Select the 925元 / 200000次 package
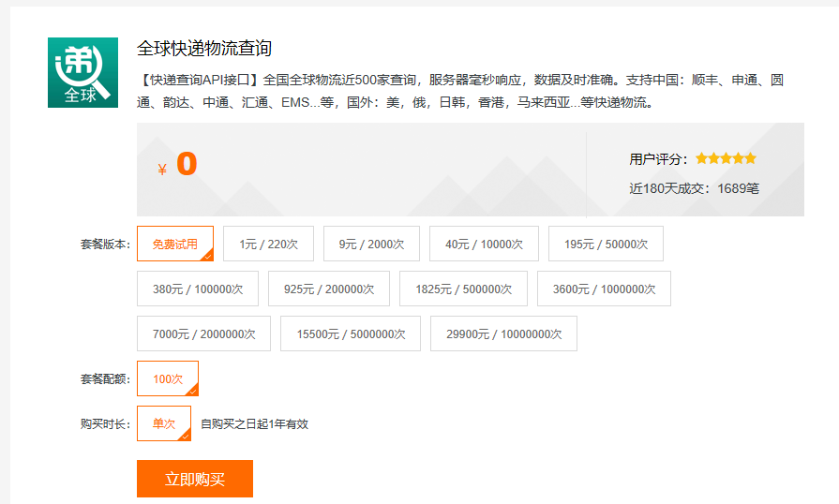Image resolution: width=839 pixels, height=504 pixels. pyautogui.click(x=328, y=289)
